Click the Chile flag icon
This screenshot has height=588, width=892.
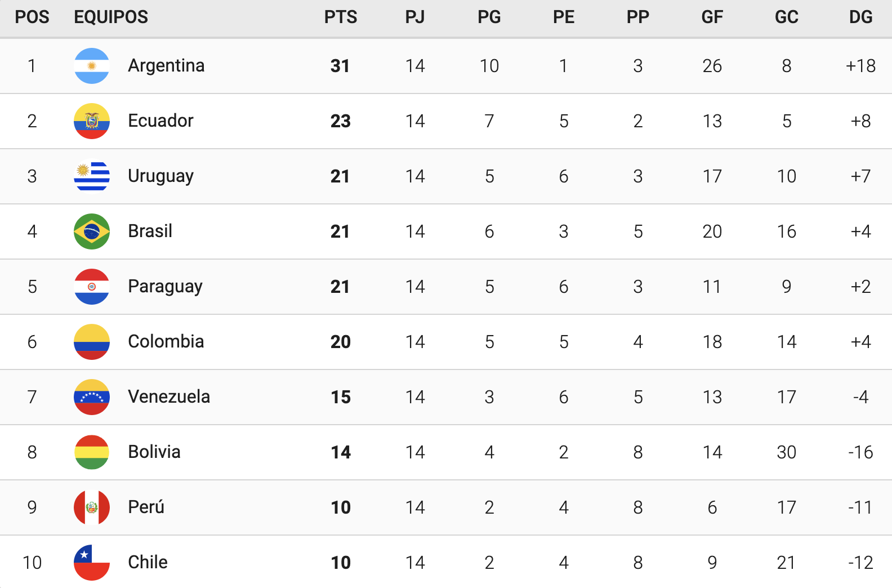click(x=92, y=563)
